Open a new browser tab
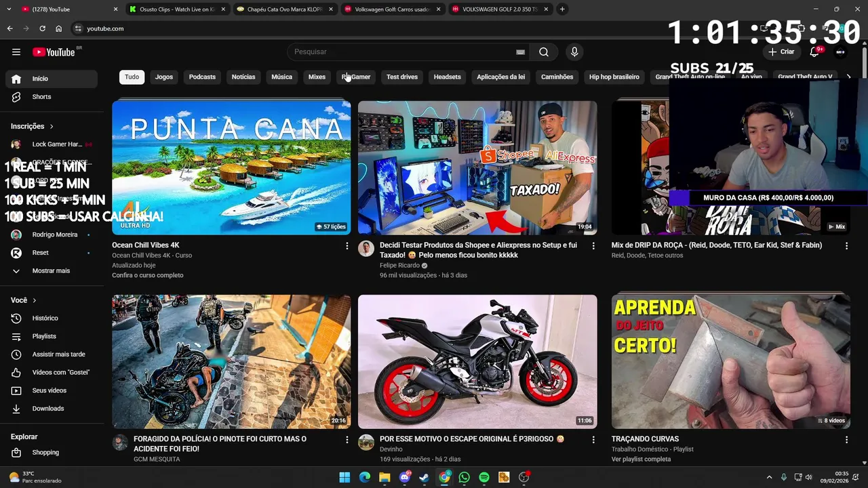 562,9
